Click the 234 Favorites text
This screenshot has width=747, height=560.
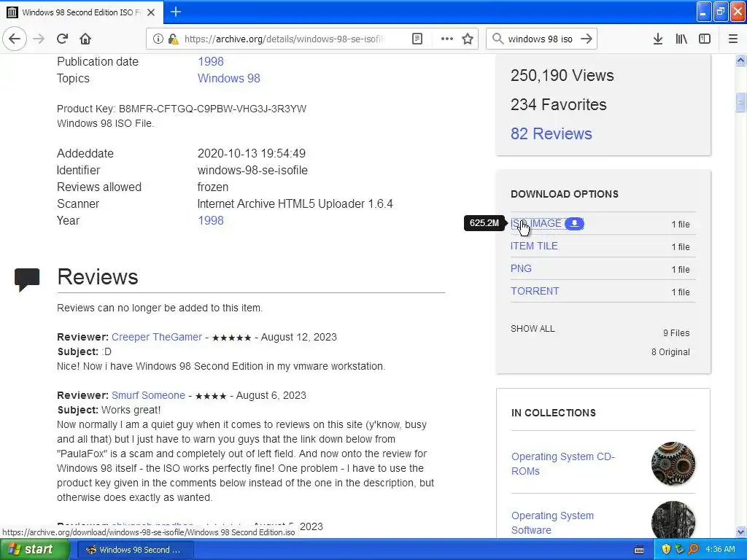pos(558,104)
